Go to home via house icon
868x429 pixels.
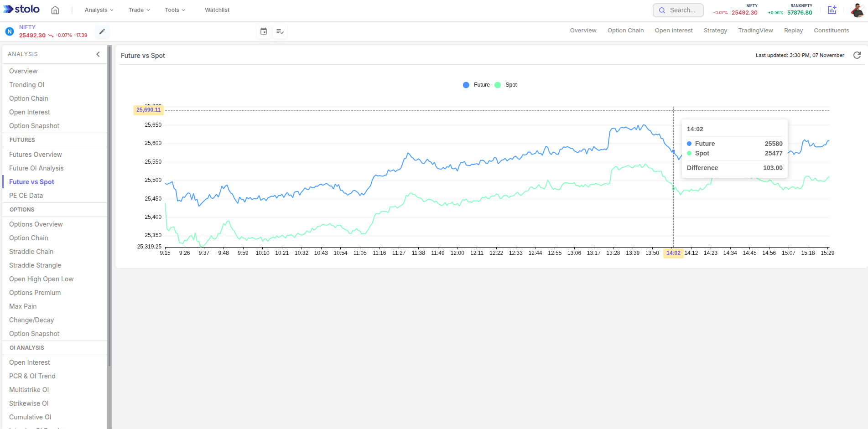[55, 10]
